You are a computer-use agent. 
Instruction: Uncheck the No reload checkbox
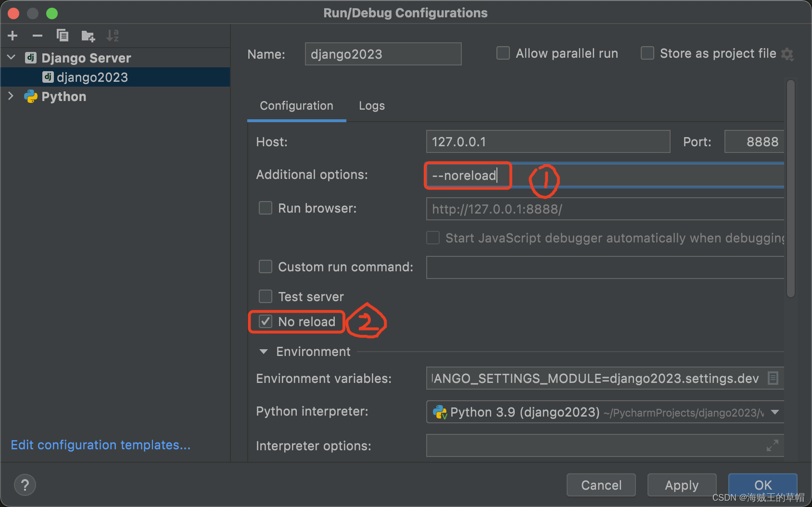(x=265, y=321)
